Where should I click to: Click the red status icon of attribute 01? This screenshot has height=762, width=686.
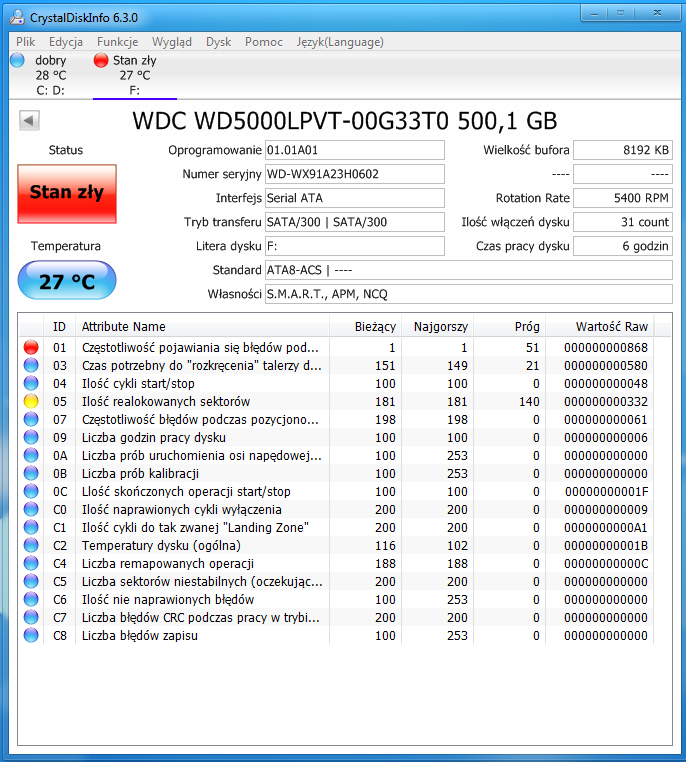click(x=31, y=347)
